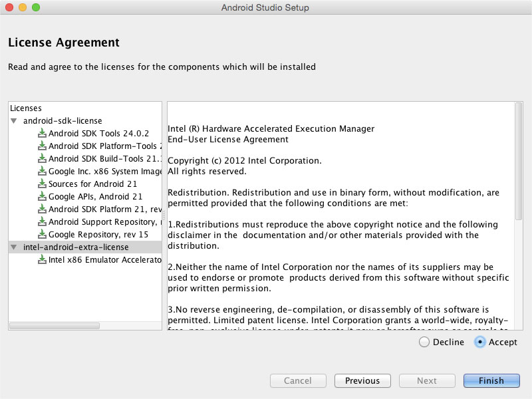The height and width of the screenshot is (399, 532).
Task: Select Google Inc. x86 System Image item
Action: click(105, 171)
